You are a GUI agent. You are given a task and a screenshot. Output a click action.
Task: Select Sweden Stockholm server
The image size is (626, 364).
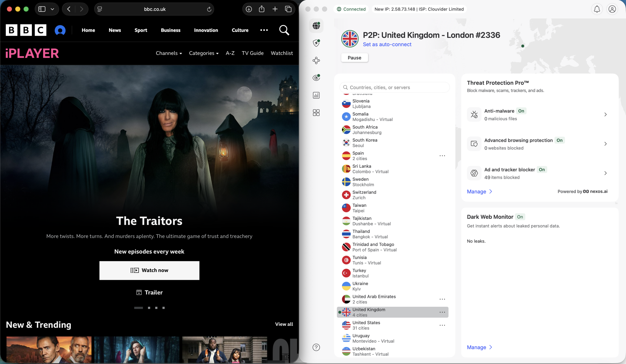pos(392,182)
